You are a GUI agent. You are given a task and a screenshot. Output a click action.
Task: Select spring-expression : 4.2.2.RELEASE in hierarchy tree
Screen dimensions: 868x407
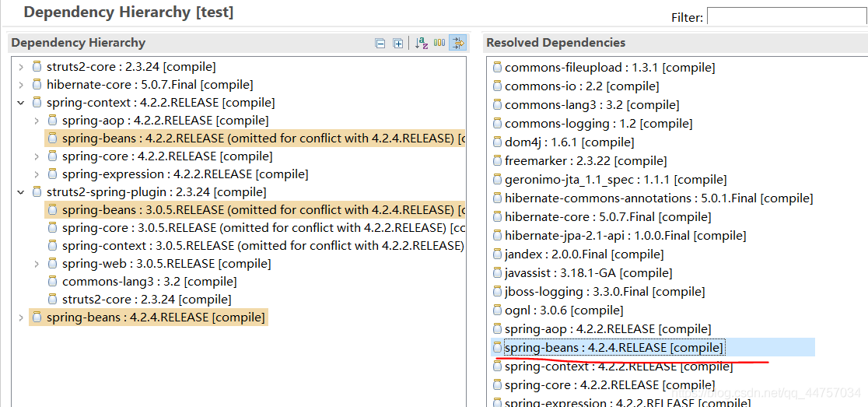tap(185, 174)
